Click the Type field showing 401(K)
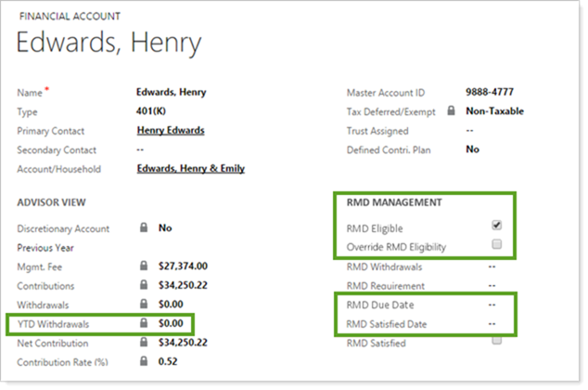The width and height of the screenshot is (588, 390). [152, 111]
